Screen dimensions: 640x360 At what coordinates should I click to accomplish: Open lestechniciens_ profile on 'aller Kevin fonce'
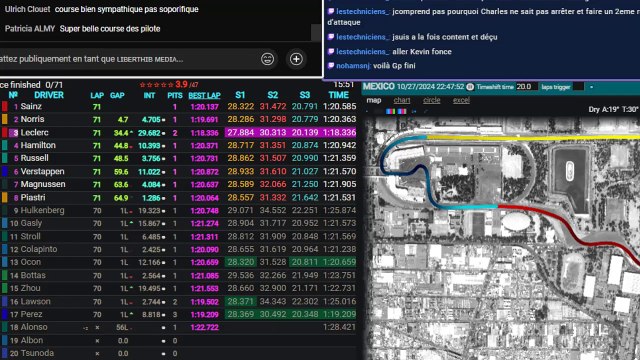coord(362,52)
